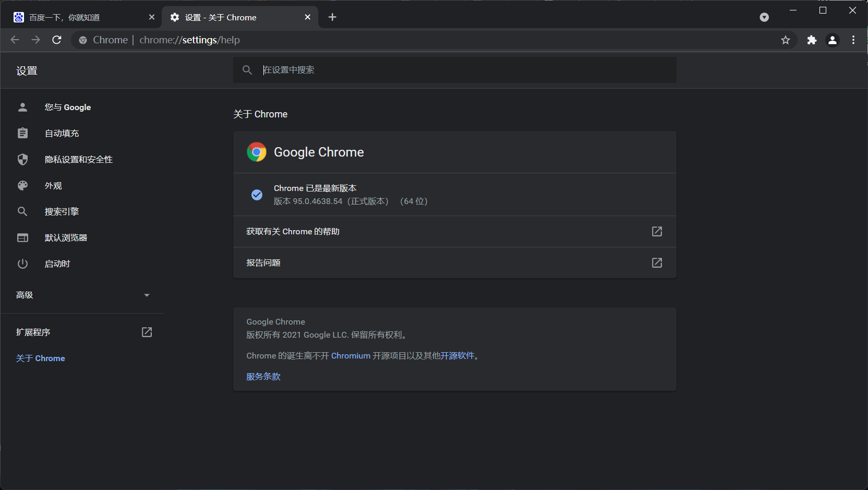
Task: Click the tab search dropdown arrow
Action: (x=764, y=17)
